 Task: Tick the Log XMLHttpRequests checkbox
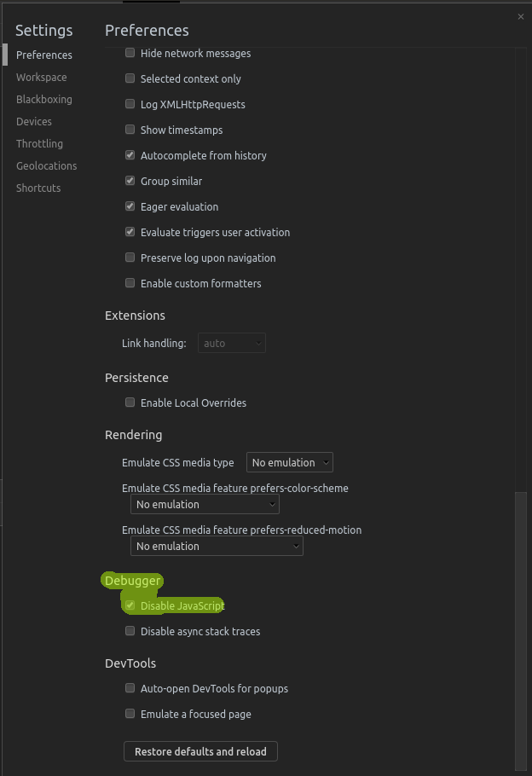[130, 104]
